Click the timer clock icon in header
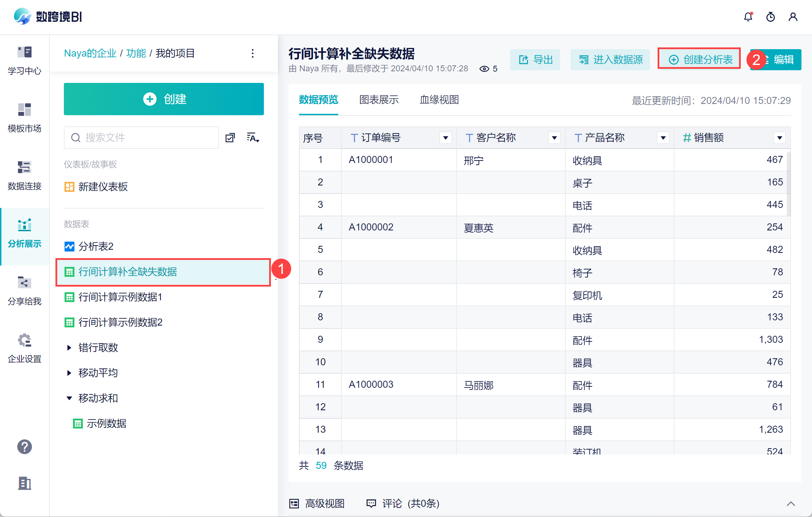 pyautogui.click(x=770, y=17)
